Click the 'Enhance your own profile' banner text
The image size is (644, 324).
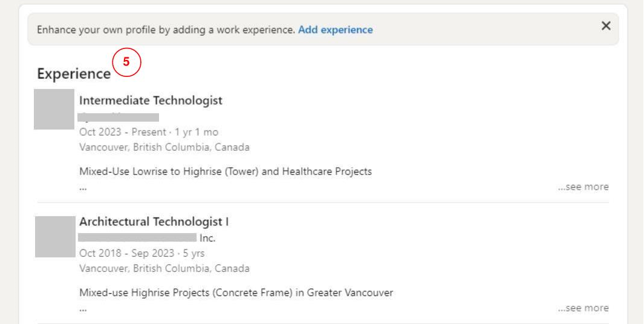[x=166, y=30]
